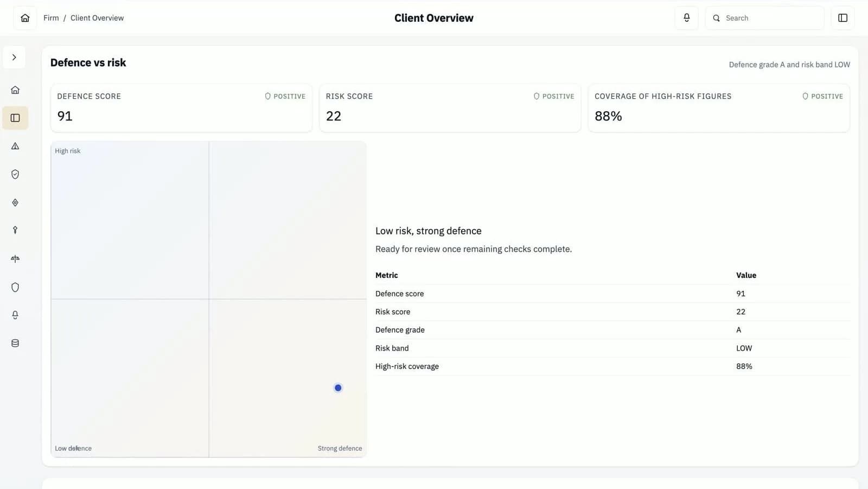Viewport: 868px width, 489px height.
Task: Open the alerts warning triangle in sidebar
Action: 15,146
